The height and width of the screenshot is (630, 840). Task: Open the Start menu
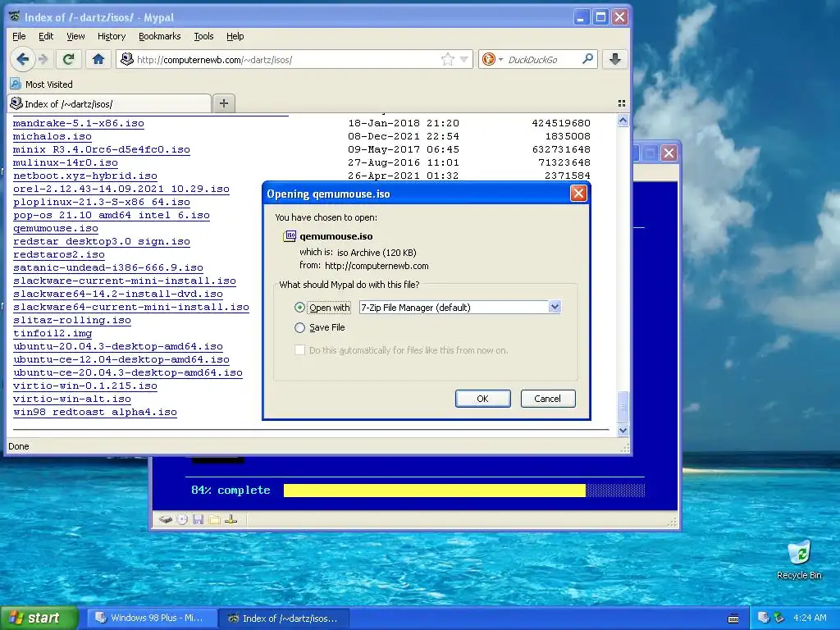tap(39, 619)
